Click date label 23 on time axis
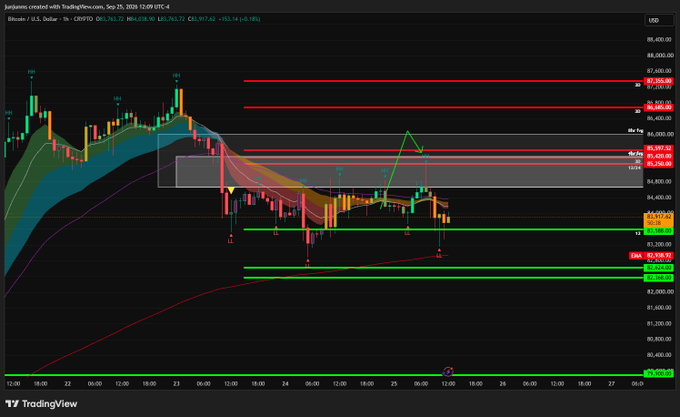Screen dimensions: 680x417 click(x=176, y=384)
